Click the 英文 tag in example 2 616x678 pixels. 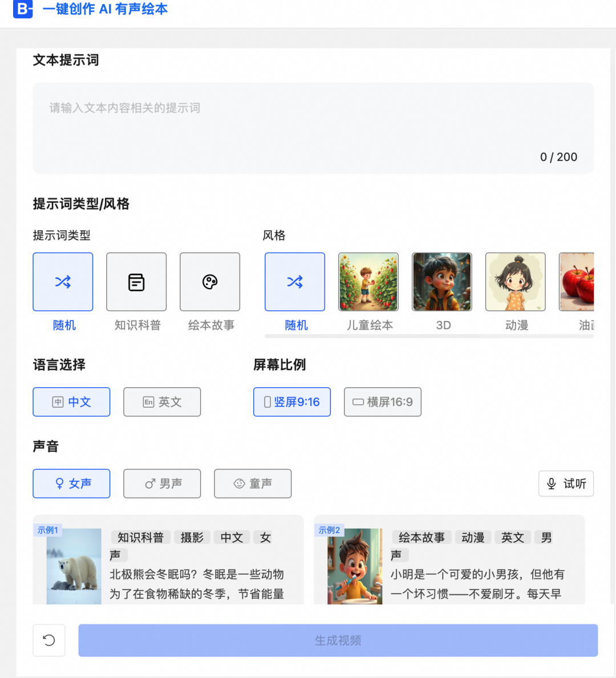[x=513, y=538]
